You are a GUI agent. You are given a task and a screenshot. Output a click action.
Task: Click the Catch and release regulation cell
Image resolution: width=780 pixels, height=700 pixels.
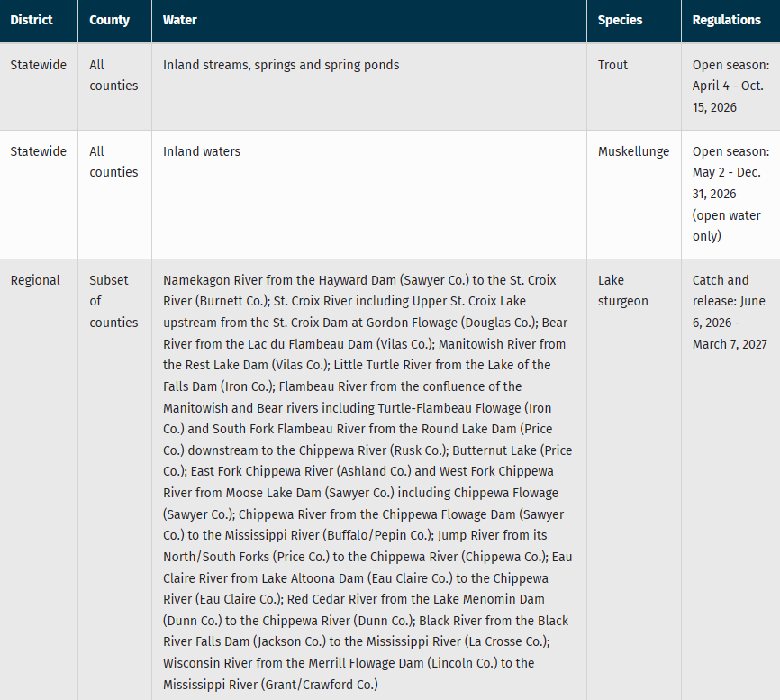point(730,312)
